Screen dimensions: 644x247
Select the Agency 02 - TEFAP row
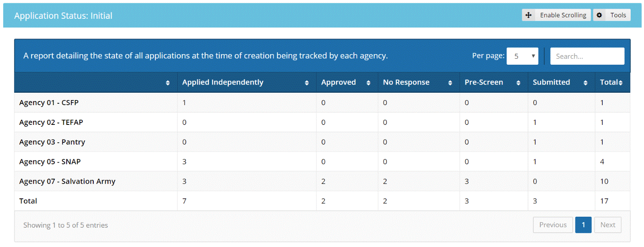pos(51,123)
